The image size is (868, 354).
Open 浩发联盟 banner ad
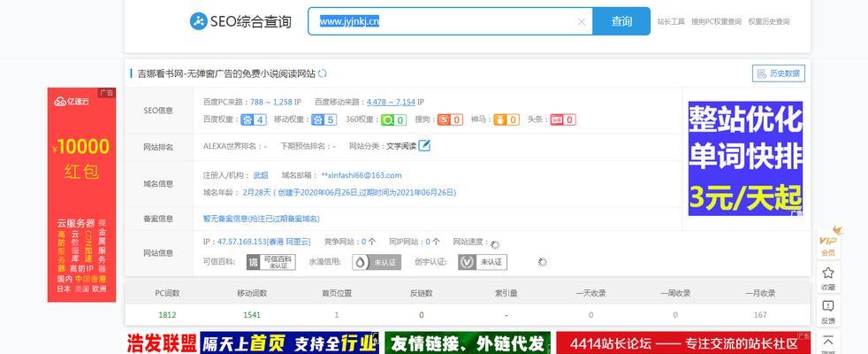(x=162, y=342)
